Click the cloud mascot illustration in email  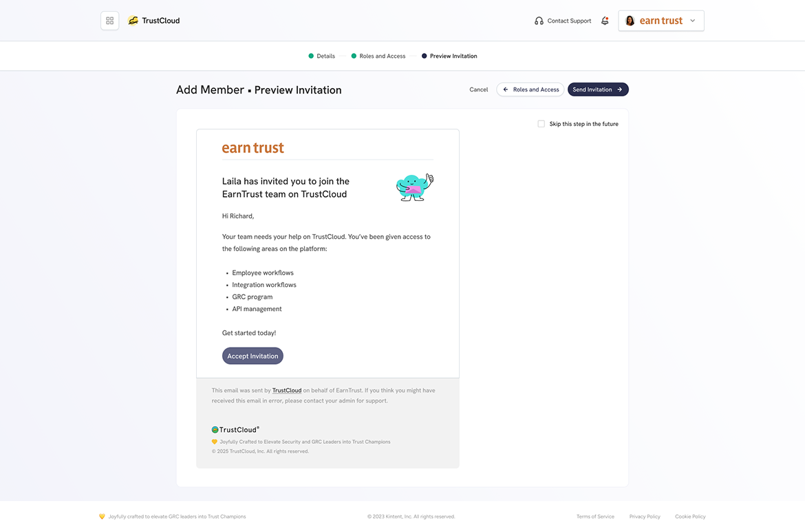click(x=415, y=187)
